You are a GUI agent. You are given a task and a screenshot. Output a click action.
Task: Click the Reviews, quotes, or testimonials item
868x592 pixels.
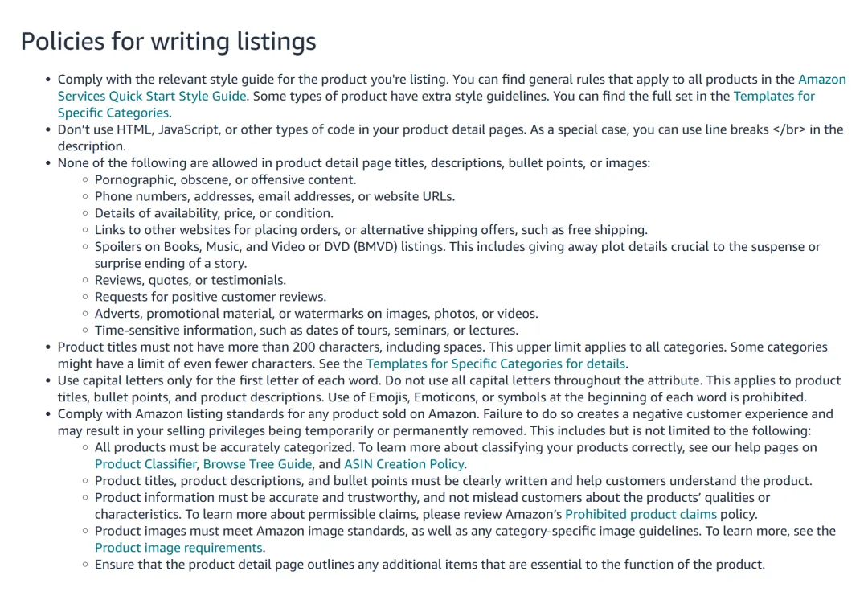click(x=190, y=280)
